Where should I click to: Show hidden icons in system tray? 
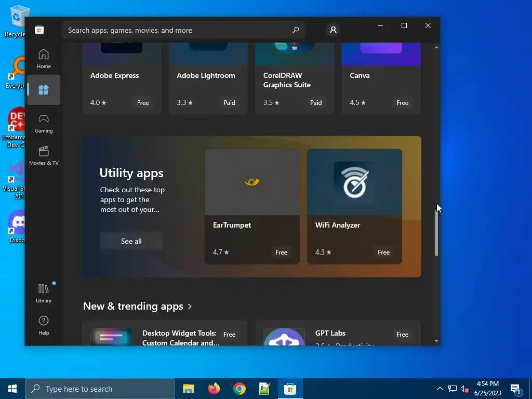440,389
